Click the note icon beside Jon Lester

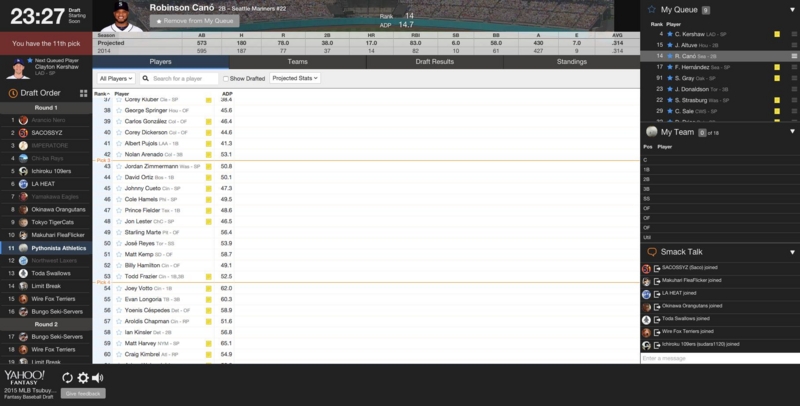coord(209,222)
